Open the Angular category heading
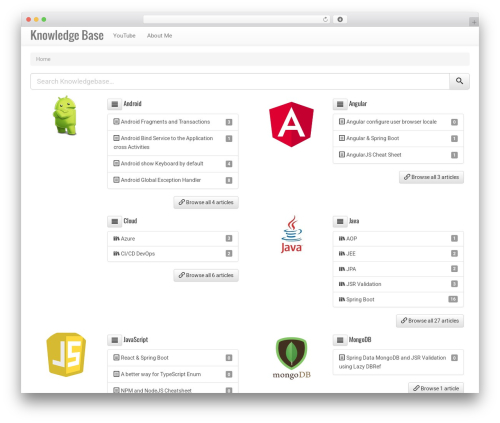 coord(358,104)
